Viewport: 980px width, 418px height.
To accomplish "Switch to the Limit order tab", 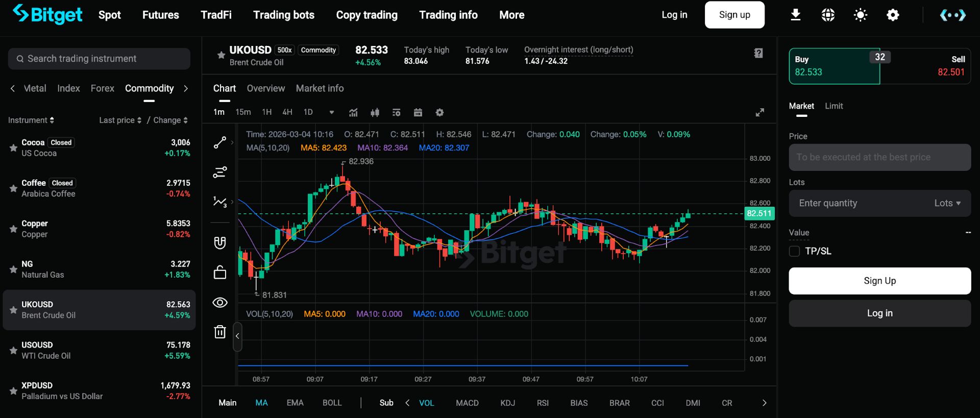I will (834, 106).
